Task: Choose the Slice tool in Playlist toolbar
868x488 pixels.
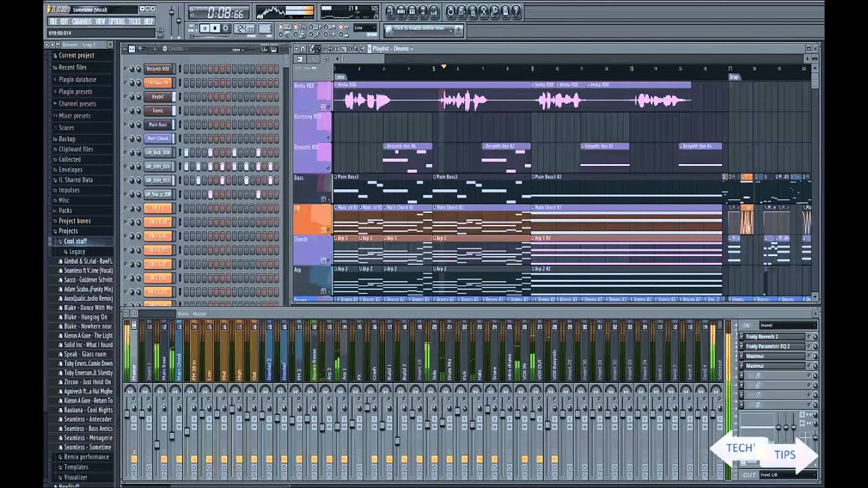Action: click(343, 49)
